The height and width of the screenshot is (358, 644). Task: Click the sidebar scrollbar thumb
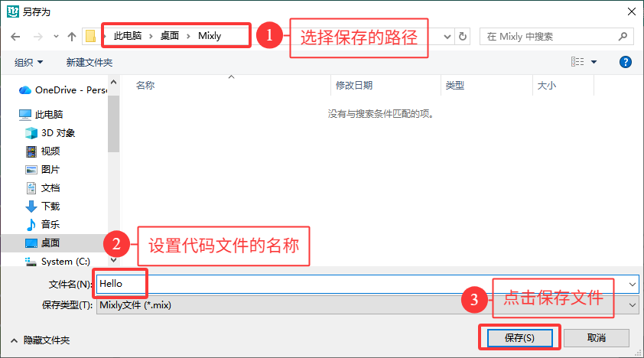114,124
